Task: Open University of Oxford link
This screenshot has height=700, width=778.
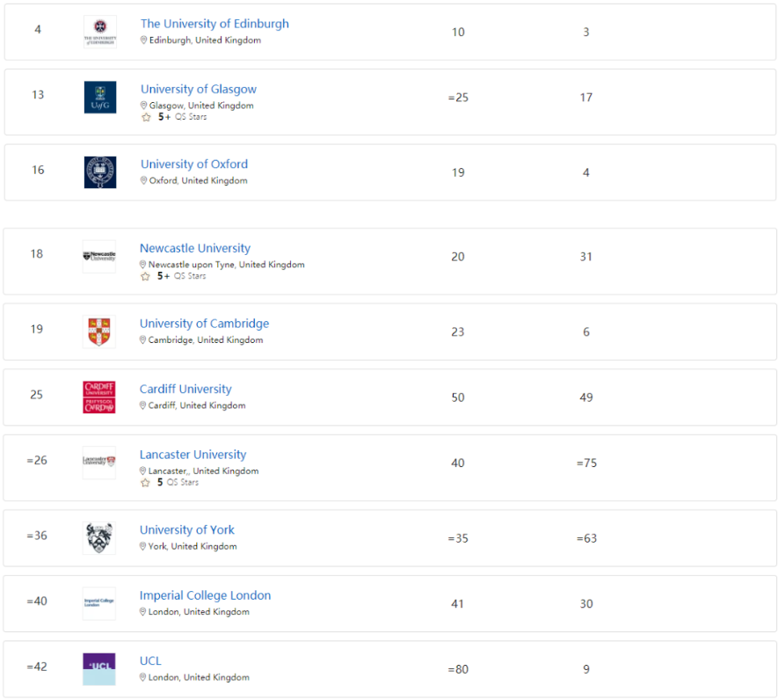Action: 194,164
